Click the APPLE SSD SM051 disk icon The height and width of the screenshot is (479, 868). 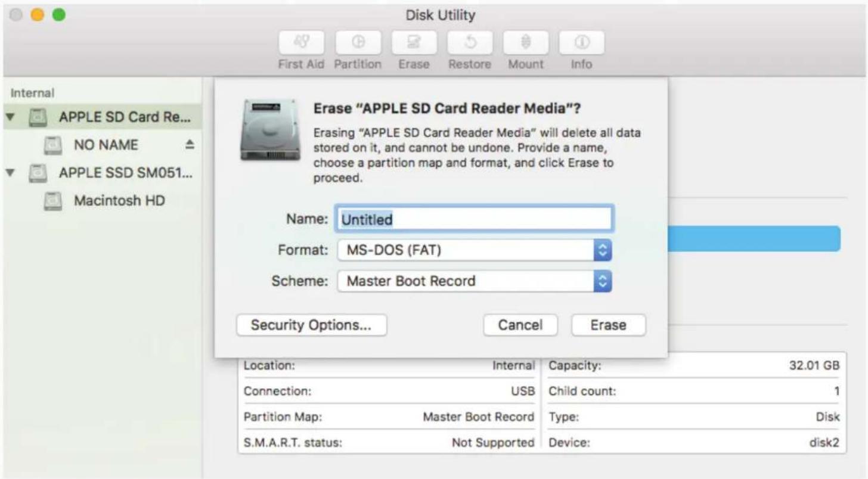tap(37, 173)
